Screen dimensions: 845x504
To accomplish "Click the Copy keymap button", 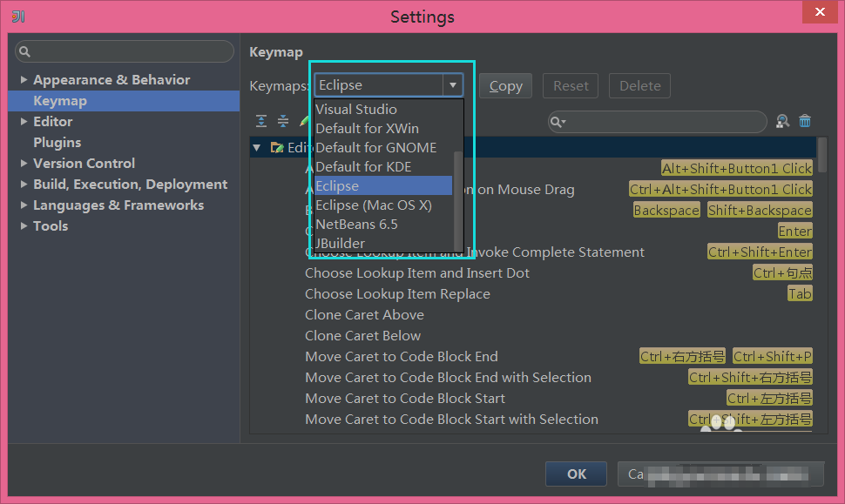I will tap(505, 86).
